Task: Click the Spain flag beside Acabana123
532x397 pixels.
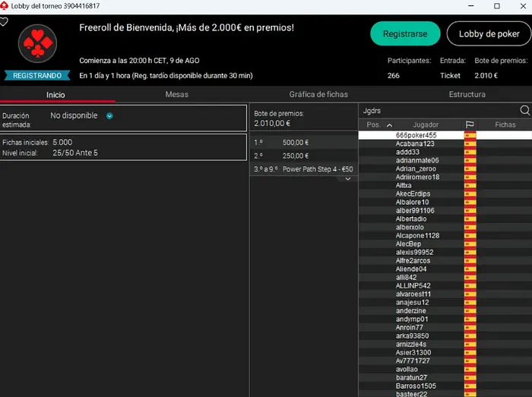Action: [470, 143]
